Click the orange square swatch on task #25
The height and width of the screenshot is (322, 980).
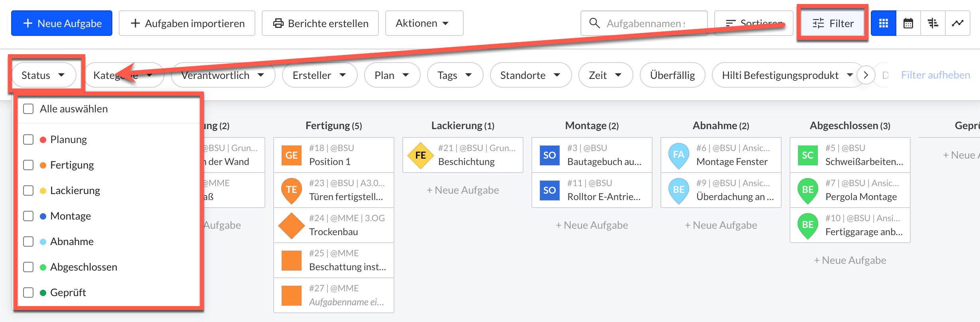[x=291, y=260]
